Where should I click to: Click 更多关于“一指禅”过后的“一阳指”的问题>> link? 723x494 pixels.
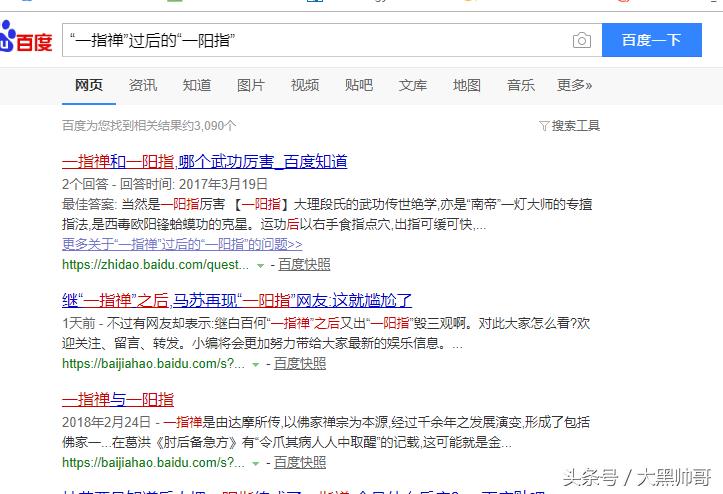point(182,244)
